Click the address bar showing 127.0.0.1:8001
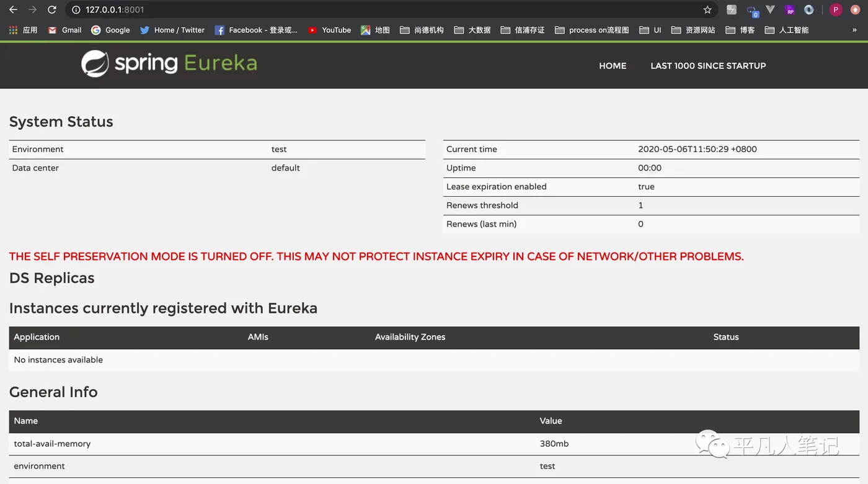Screen dimensions: 868x484 pyautogui.click(x=391, y=10)
